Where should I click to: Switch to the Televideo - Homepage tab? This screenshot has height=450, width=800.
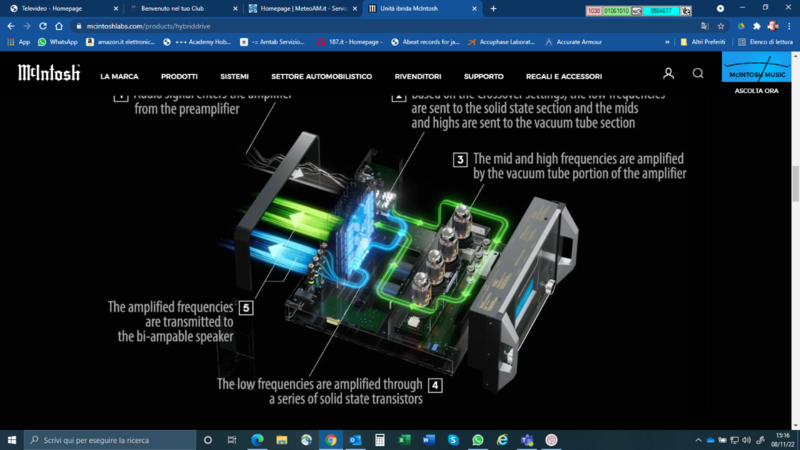tap(60, 8)
